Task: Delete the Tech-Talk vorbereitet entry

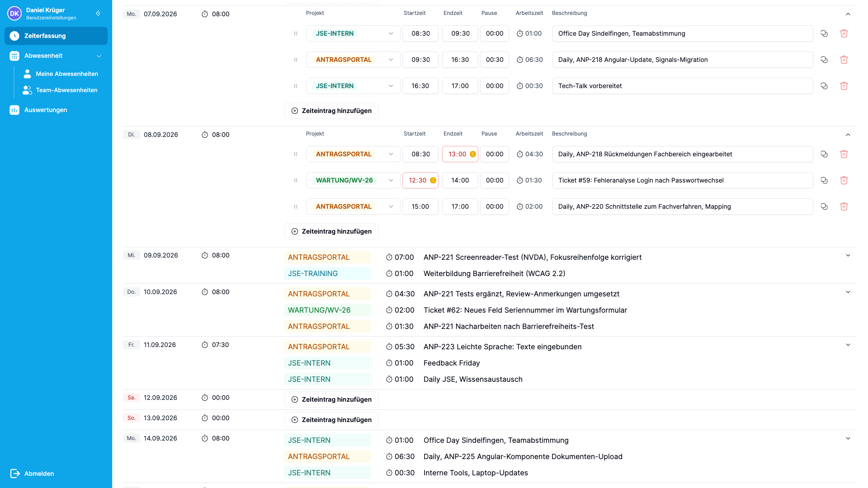Action: [x=844, y=86]
